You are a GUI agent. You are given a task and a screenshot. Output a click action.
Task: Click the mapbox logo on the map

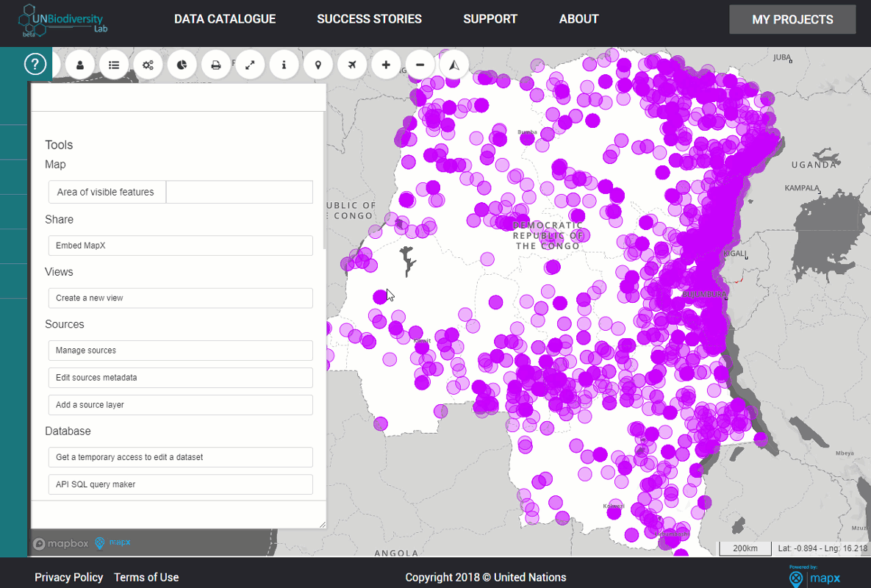pyautogui.click(x=60, y=544)
